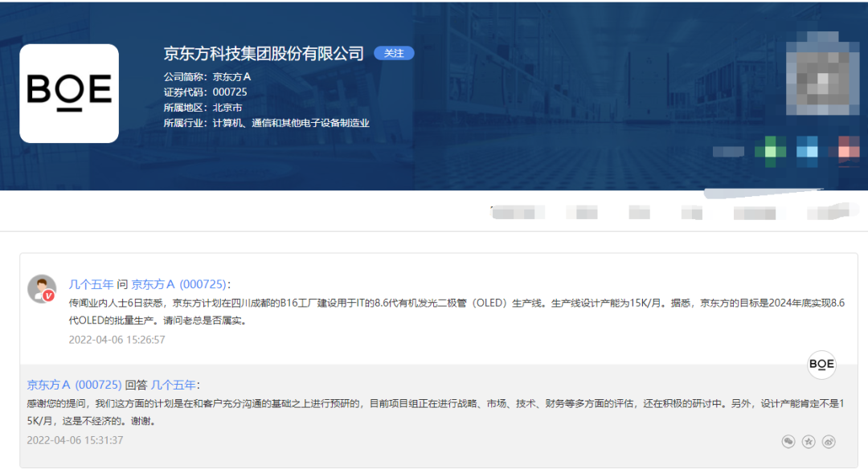Share the answer to Weibo

click(829, 442)
